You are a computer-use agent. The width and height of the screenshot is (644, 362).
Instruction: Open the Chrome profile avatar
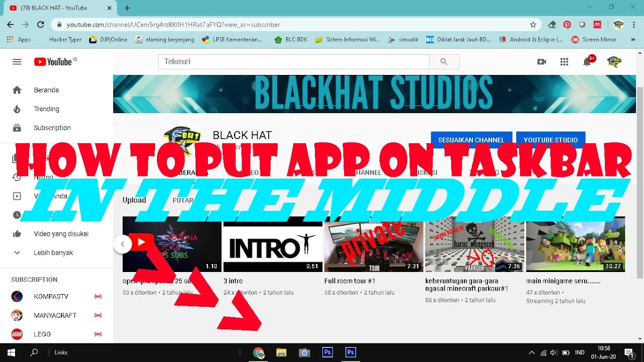click(x=618, y=24)
